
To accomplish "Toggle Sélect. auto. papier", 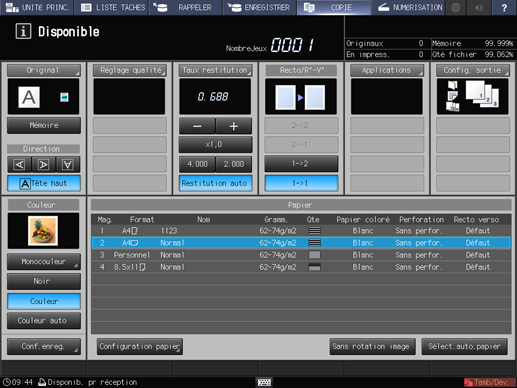I will (x=464, y=347).
